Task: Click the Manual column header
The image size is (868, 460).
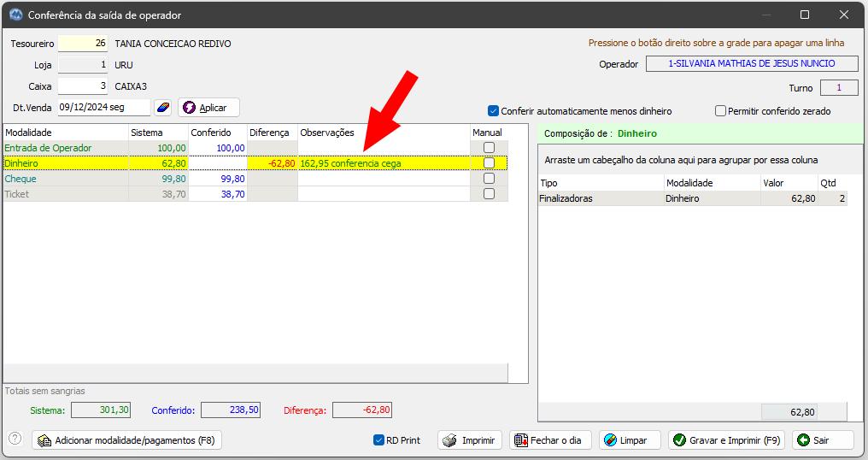Action: click(489, 133)
